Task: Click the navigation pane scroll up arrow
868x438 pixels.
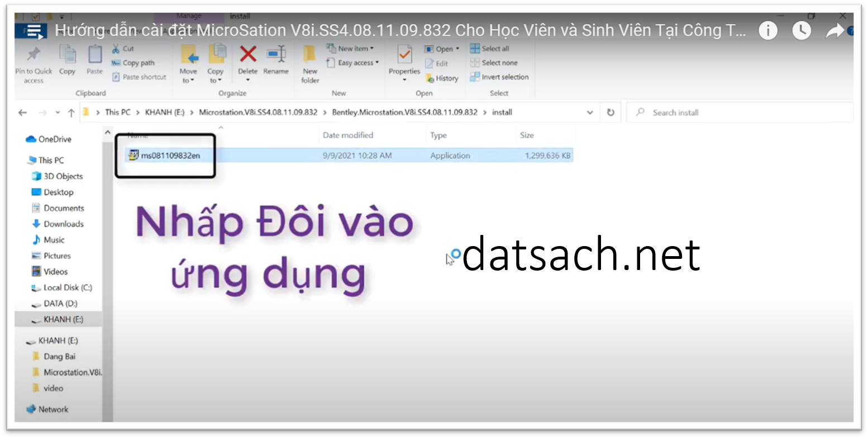Action: 107,132
